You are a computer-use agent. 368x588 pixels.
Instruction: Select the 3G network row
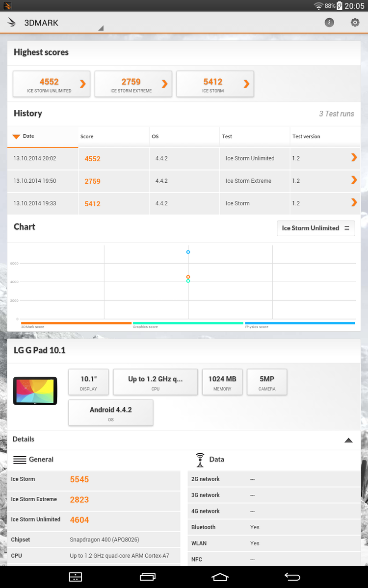274,495
